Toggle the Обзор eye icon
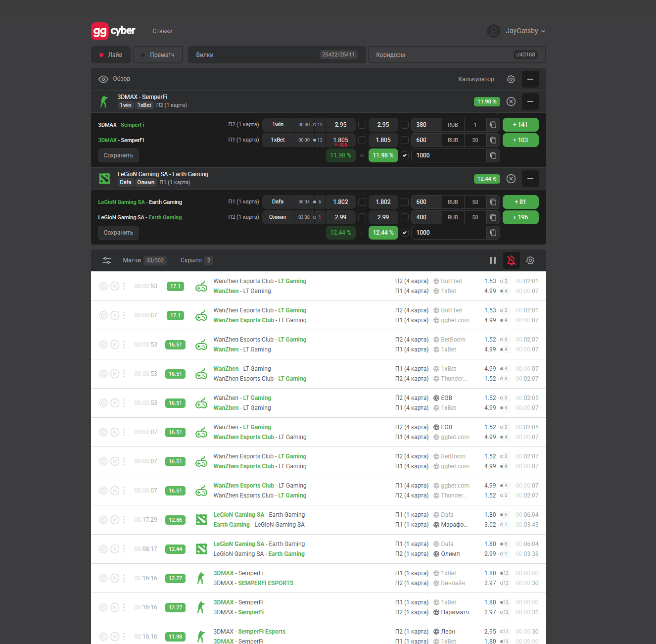Viewport: 656px width, 644px height. [103, 79]
